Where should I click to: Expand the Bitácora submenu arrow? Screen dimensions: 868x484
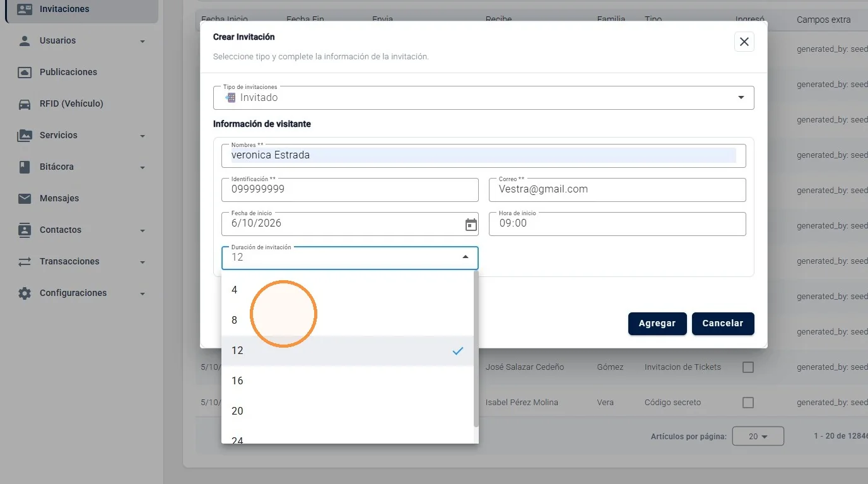pos(143,168)
